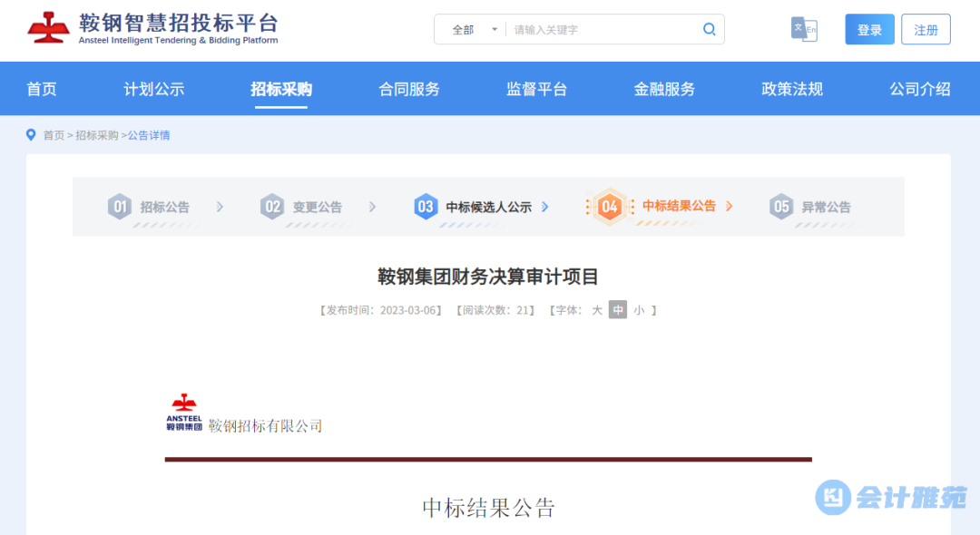
Task: Click the 首页 breadcrumb link
Action: click(54, 135)
